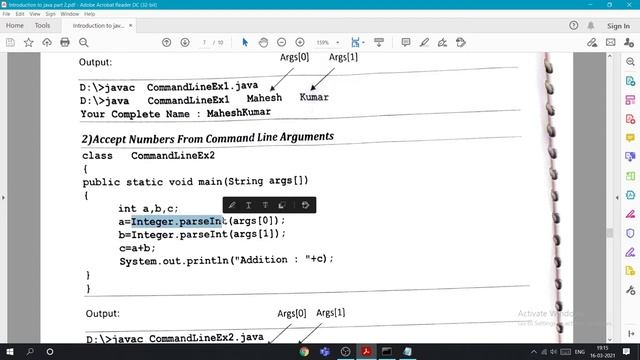Activate the Hand pan tool

tap(263, 42)
